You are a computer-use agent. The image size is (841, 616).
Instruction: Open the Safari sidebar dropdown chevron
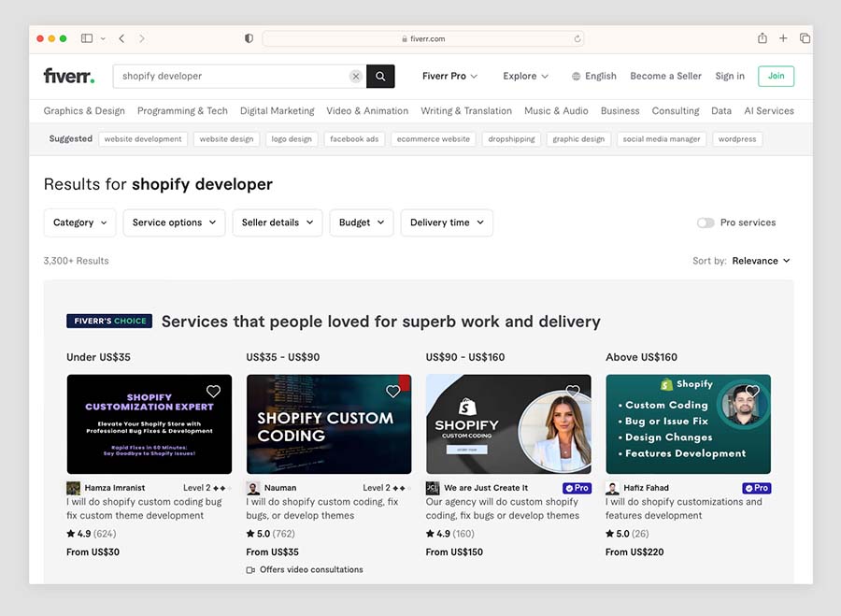(x=103, y=38)
